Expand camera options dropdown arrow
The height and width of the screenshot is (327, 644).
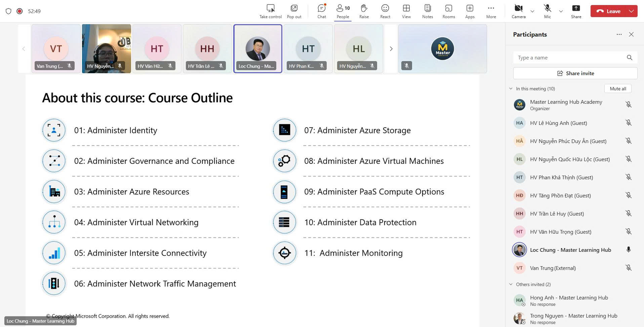pyautogui.click(x=532, y=11)
